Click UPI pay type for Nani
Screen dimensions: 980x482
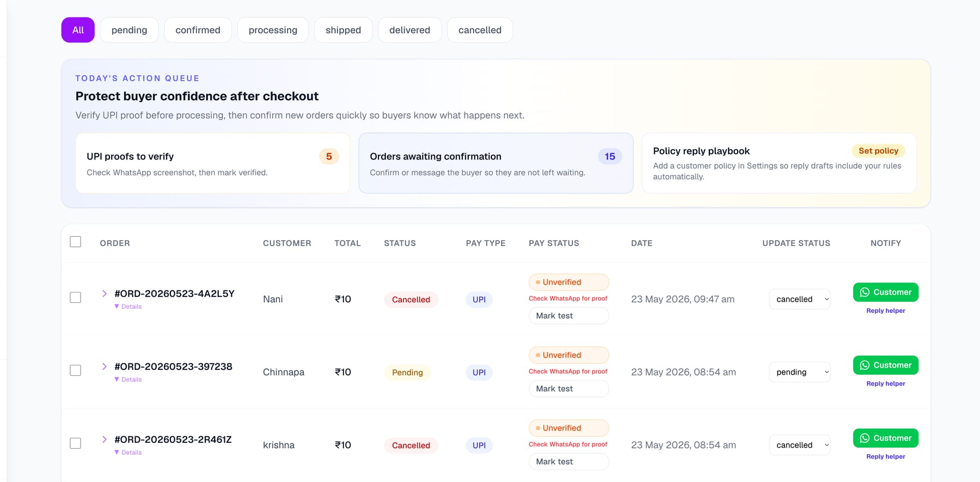479,300
